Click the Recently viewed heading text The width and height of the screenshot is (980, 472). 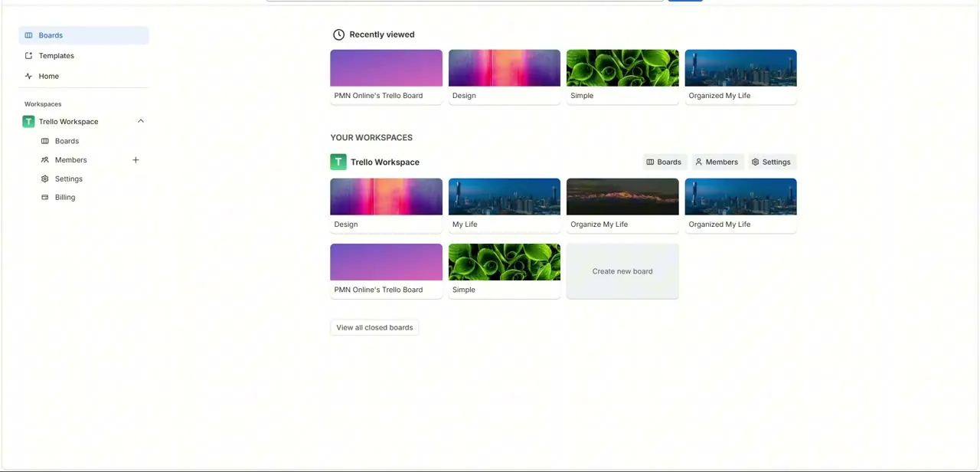[x=382, y=34]
